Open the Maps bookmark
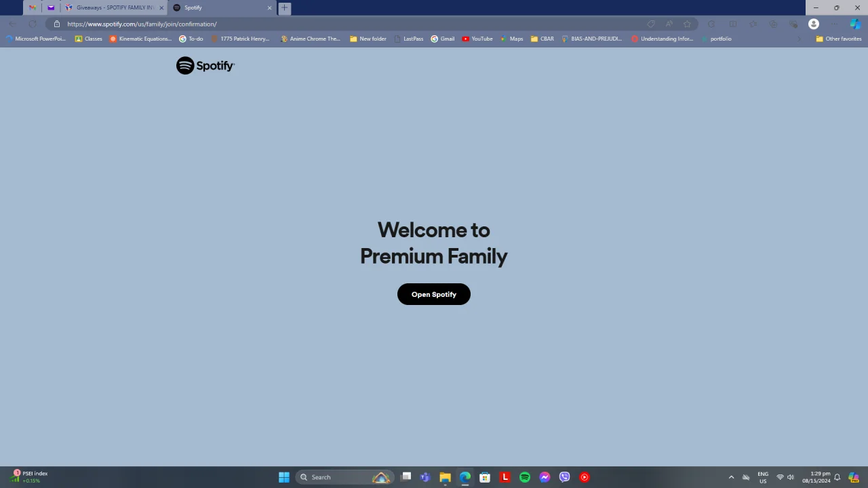Viewport: 868px width, 488px height. [x=512, y=39]
